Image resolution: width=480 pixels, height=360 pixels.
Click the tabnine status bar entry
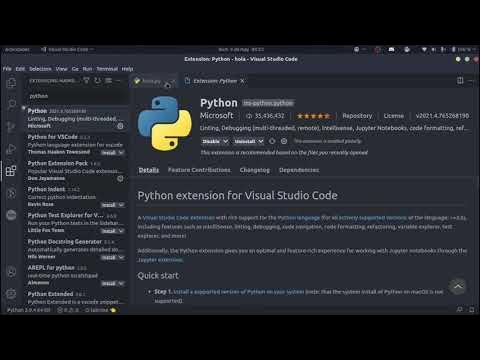(x=100, y=310)
